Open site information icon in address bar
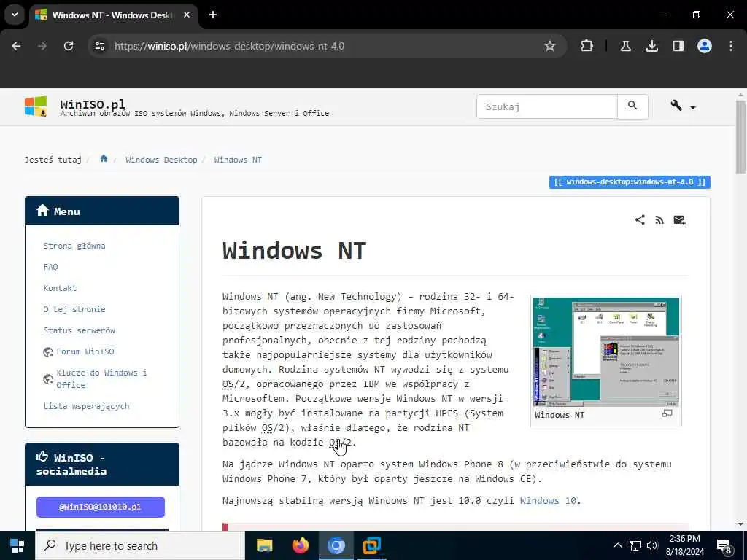The height and width of the screenshot is (560, 747). pyautogui.click(x=99, y=46)
